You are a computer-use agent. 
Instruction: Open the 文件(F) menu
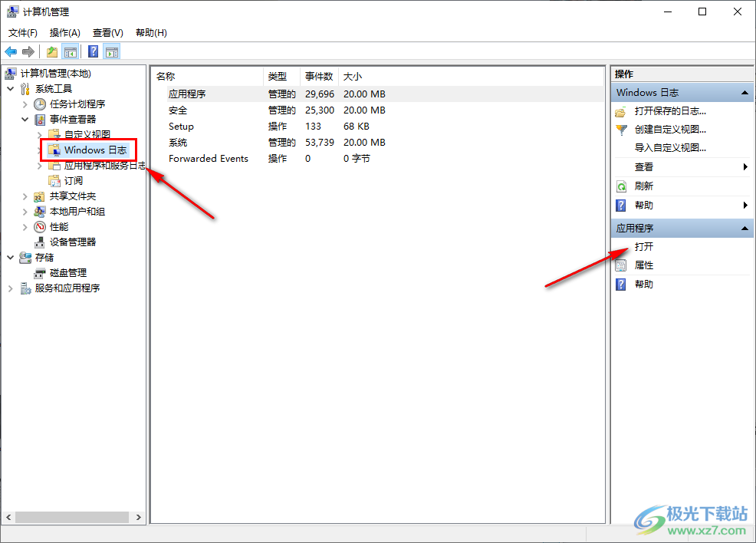click(x=23, y=33)
